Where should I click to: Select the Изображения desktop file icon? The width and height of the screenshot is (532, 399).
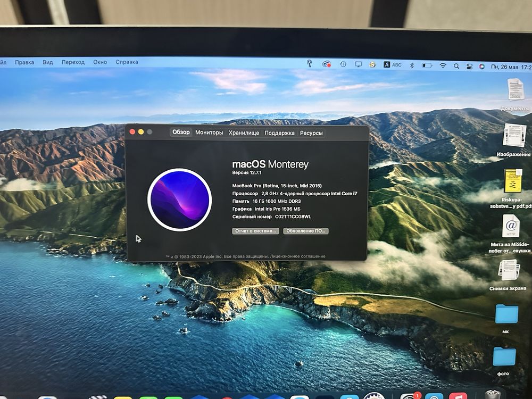514,135
